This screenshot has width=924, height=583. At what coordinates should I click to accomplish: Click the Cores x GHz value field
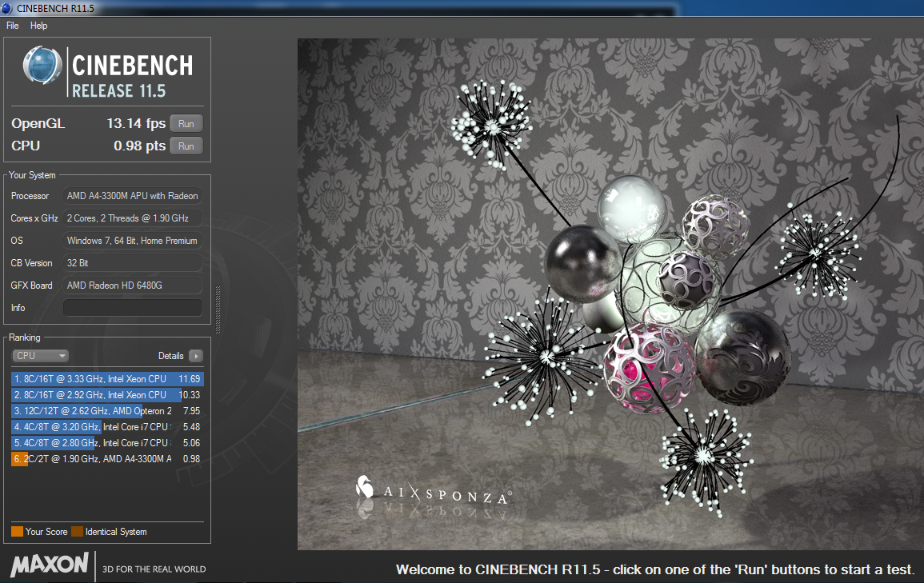click(133, 218)
